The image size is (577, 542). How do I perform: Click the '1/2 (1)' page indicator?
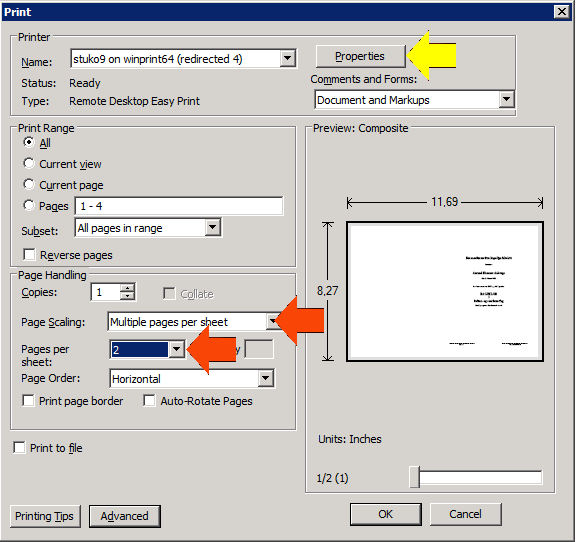click(332, 478)
